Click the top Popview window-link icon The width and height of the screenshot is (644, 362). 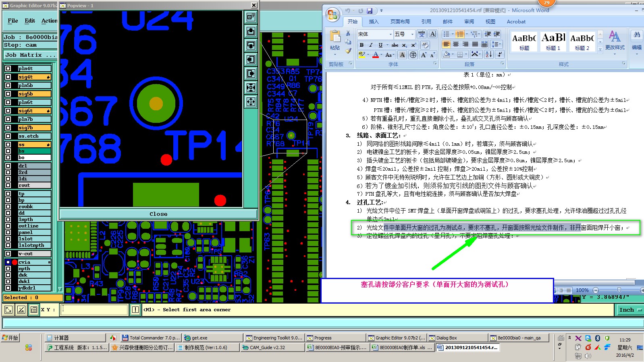[x=251, y=17]
